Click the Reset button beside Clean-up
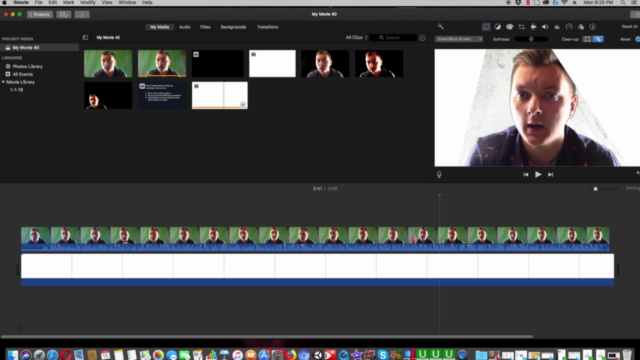Viewport: 640px width, 360px height. (x=625, y=40)
